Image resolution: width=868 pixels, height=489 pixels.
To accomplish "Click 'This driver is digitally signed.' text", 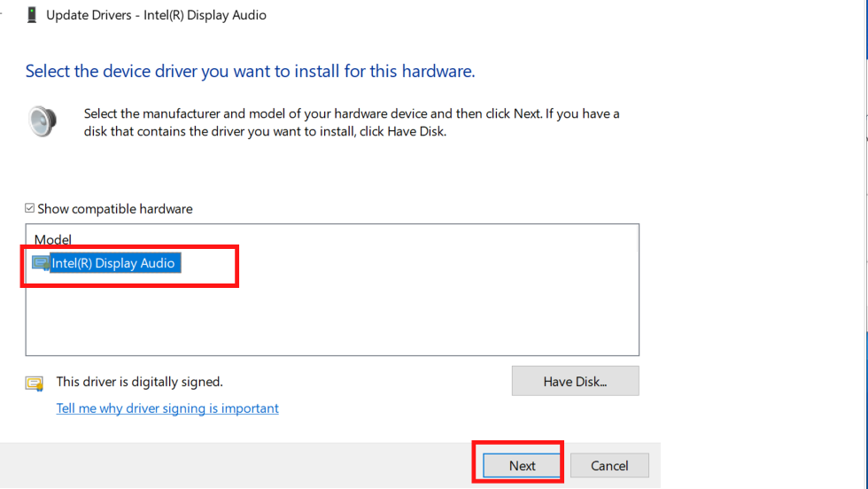I will [x=140, y=382].
